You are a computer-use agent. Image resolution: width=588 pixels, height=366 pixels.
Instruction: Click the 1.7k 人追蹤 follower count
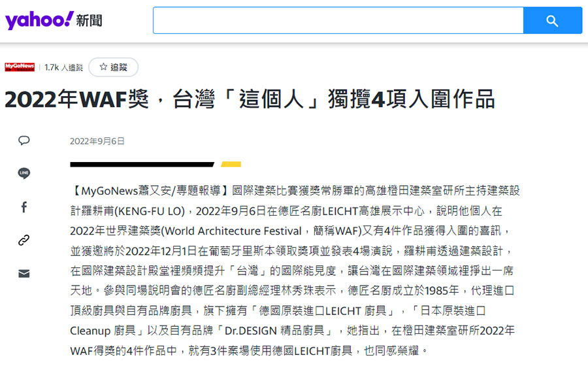pyautogui.click(x=63, y=67)
